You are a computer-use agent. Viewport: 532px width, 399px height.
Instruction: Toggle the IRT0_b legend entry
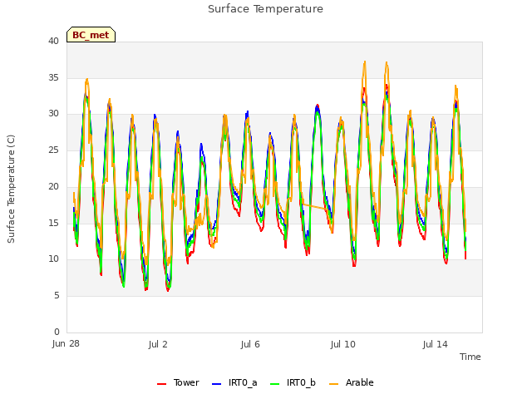293,382
